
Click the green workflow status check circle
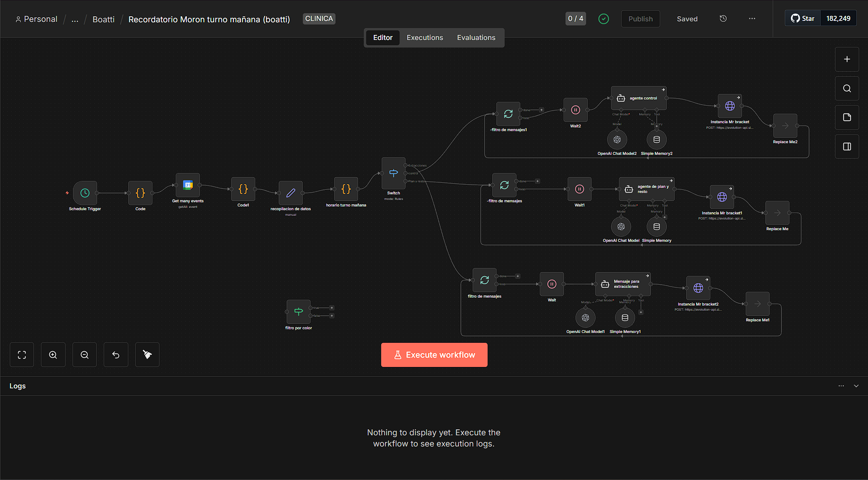[x=603, y=19]
